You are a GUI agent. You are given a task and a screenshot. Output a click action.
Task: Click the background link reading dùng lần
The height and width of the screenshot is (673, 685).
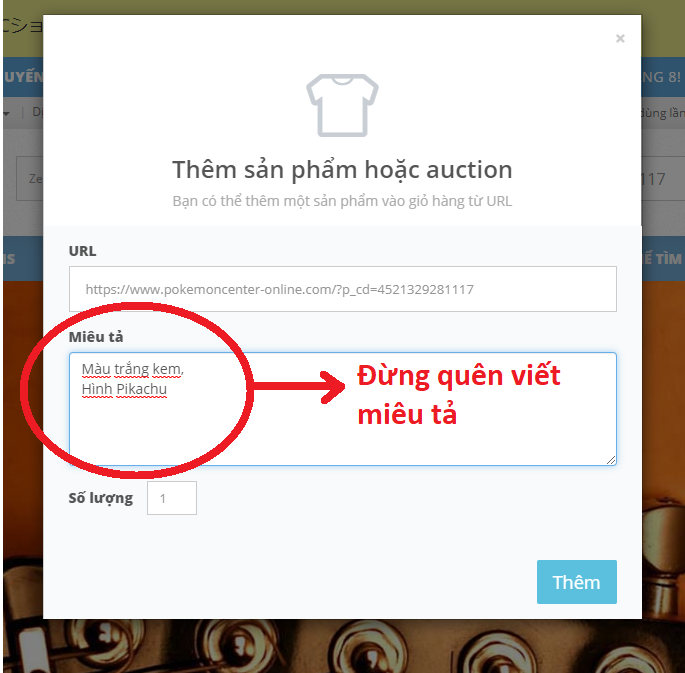663,113
